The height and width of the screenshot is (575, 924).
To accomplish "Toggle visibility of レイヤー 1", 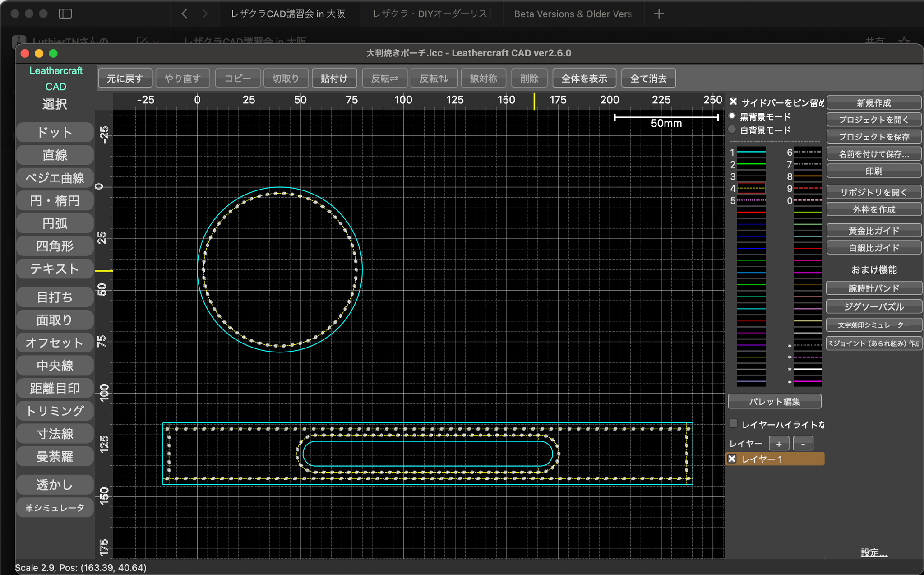I will [x=732, y=459].
